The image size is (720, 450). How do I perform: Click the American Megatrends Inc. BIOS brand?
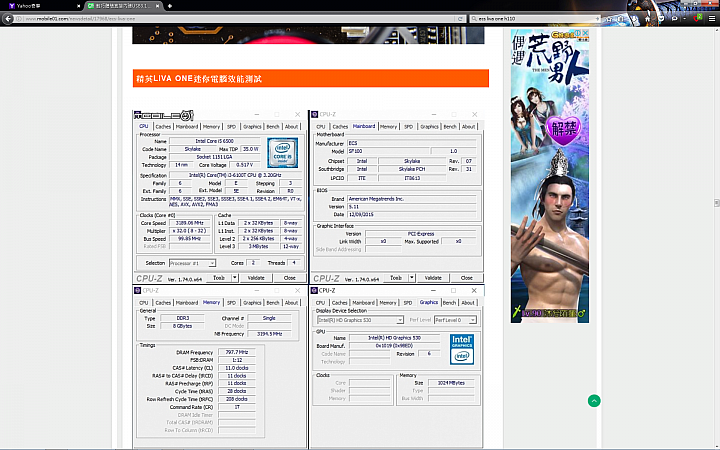(411, 199)
